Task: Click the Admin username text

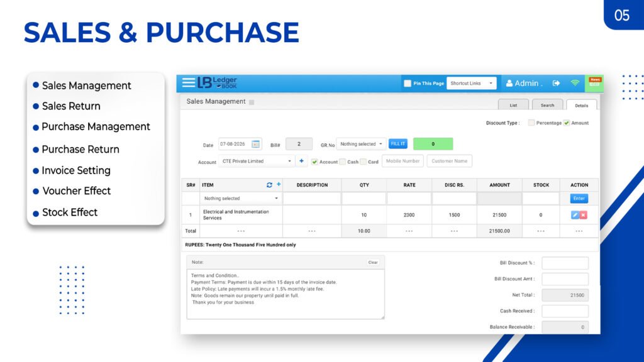Action: point(526,84)
